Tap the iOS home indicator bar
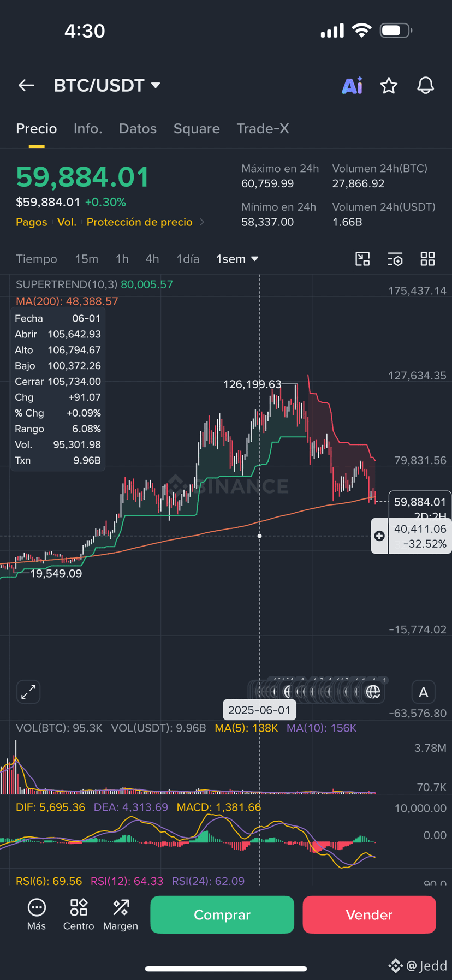 226,969
